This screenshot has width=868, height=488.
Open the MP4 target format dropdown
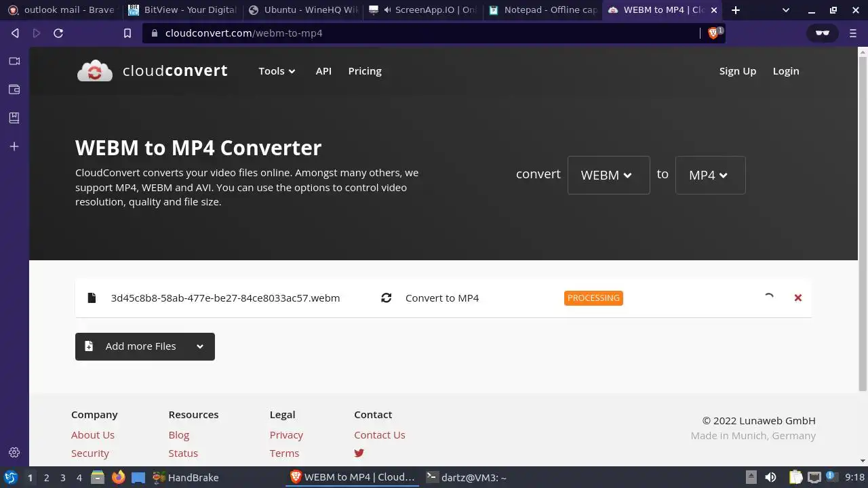click(x=710, y=175)
